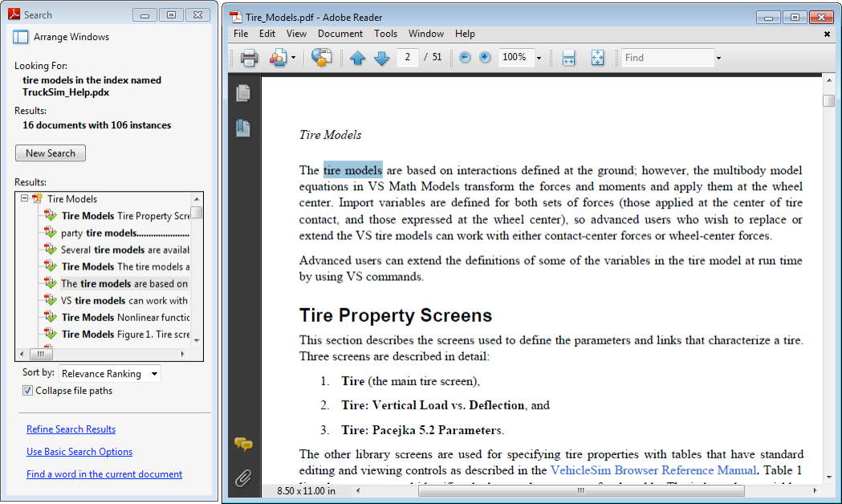This screenshot has height=504, width=842.
Task: Open the Tools menu
Action: pos(385,34)
